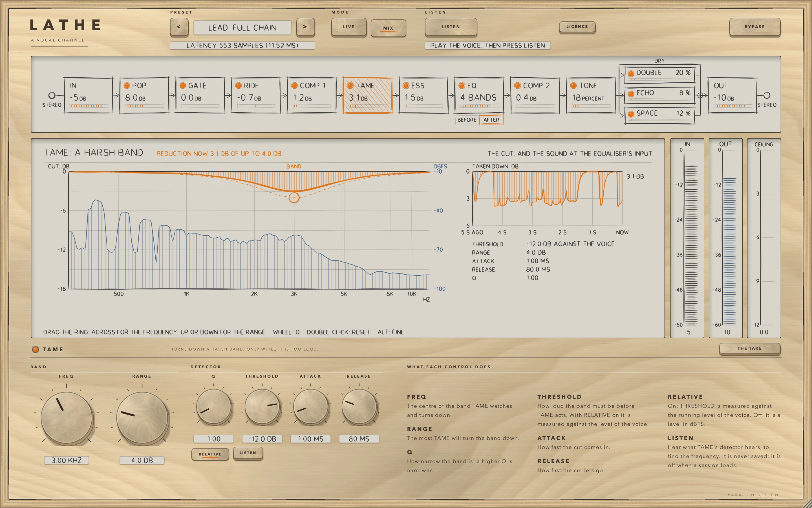Viewport: 812px width, 508px height.
Task: Switch mode to MIX
Action: (388, 28)
